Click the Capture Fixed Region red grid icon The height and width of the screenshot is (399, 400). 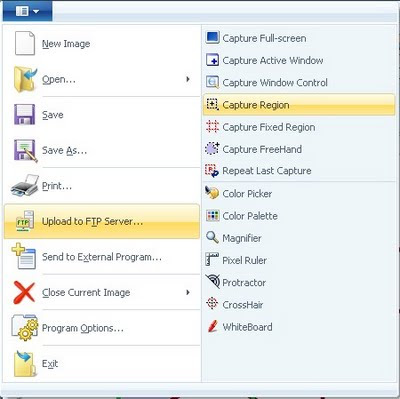(212, 127)
